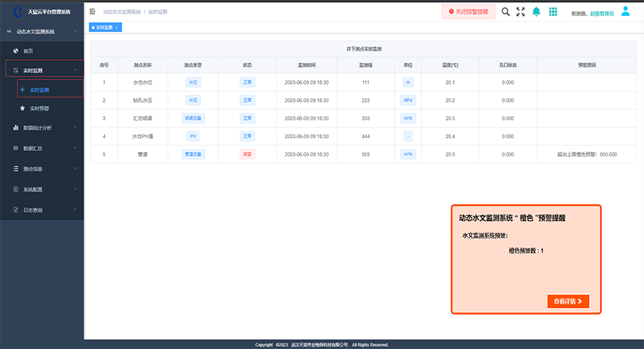Image resolution: width=644 pixels, height=349 pixels.
Task: Click the 天擎云平台 logo icon
Action: 18,12
